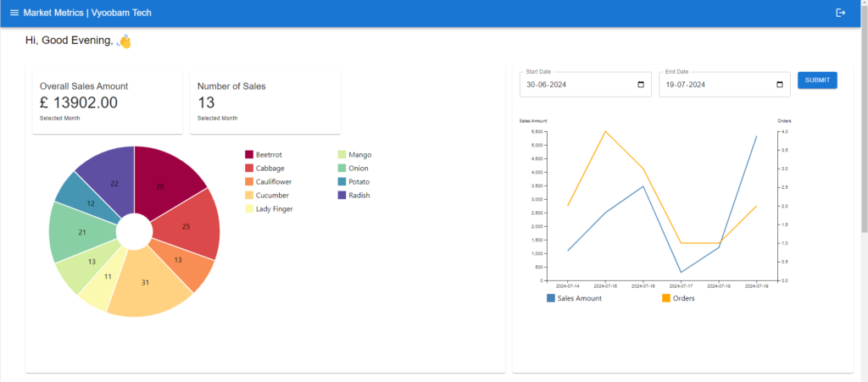Open the hamburger navigation menu
868x382 pixels.
point(14,13)
